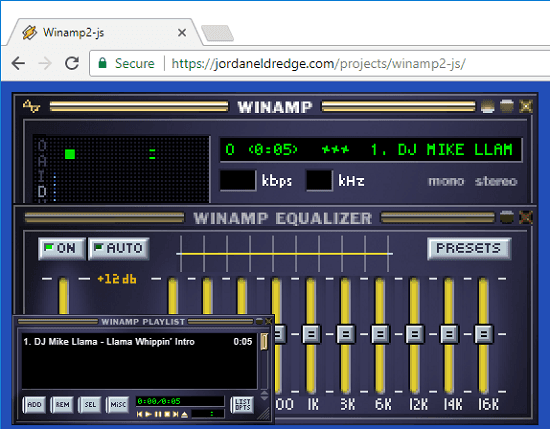Toggle windowshade mode on the equalizer window
Viewport: 550px width, 429px height.
pos(507,217)
